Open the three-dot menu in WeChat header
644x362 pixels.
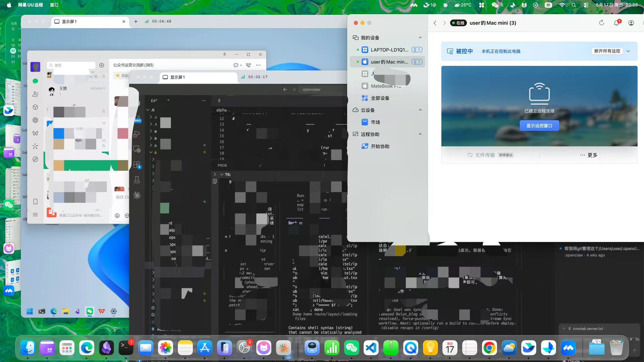click(x=258, y=65)
